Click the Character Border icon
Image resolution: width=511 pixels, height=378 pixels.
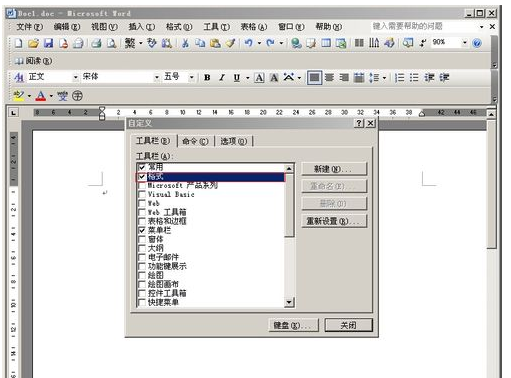(259, 78)
